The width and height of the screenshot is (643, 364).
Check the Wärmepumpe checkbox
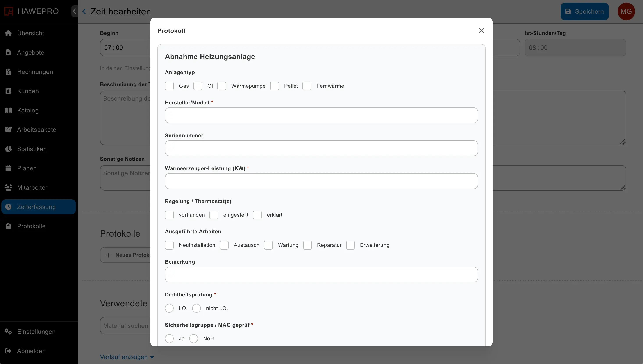(x=221, y=86)
